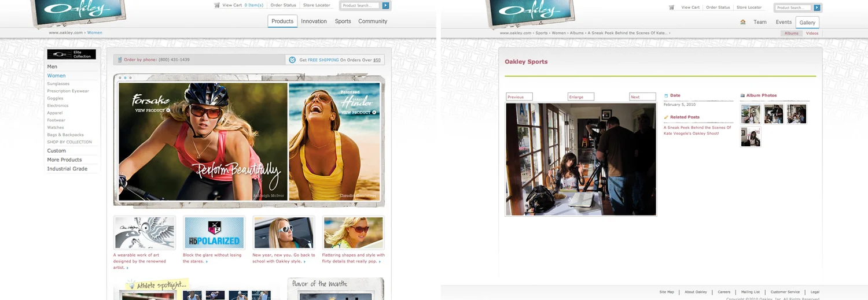The height and width of the screenshot is (300, 868).
Task: Open the Products tab
Action: point(282,21)
